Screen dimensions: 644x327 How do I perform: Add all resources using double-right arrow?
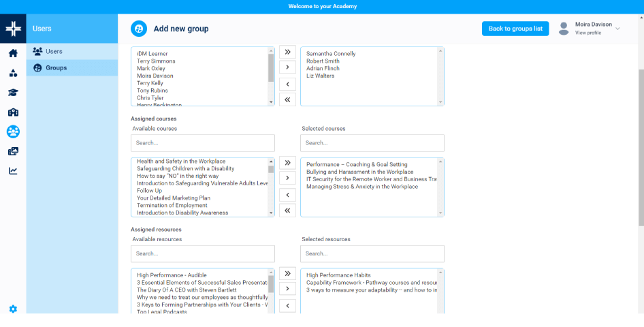tap(287, 273)
